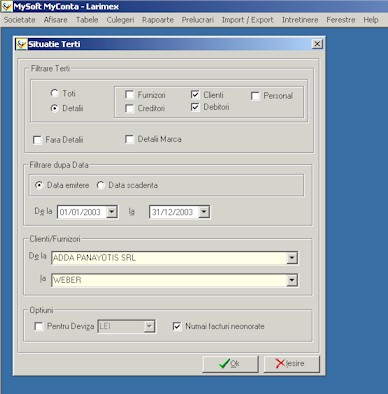Click the MySoft MyConta application icon in title bar
This screenshot has width=388, height=394.
click(x=7, y=6)
